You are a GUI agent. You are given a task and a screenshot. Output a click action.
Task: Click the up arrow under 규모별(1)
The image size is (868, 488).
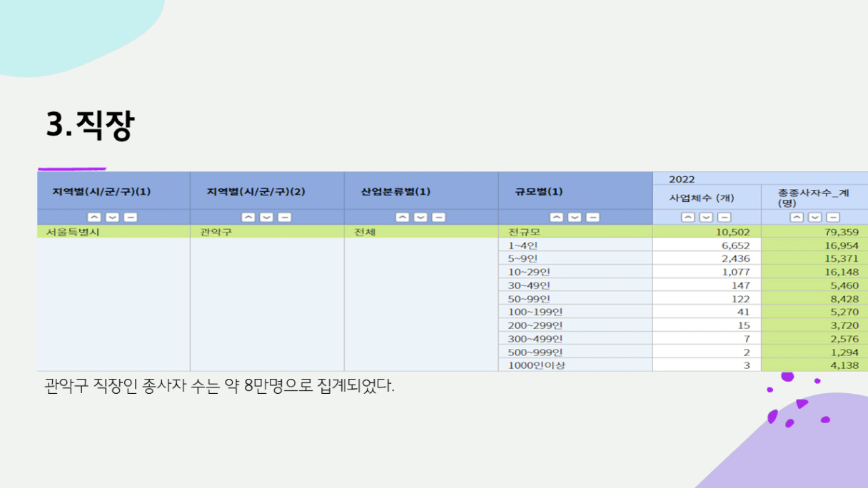(x=557, y=218)
